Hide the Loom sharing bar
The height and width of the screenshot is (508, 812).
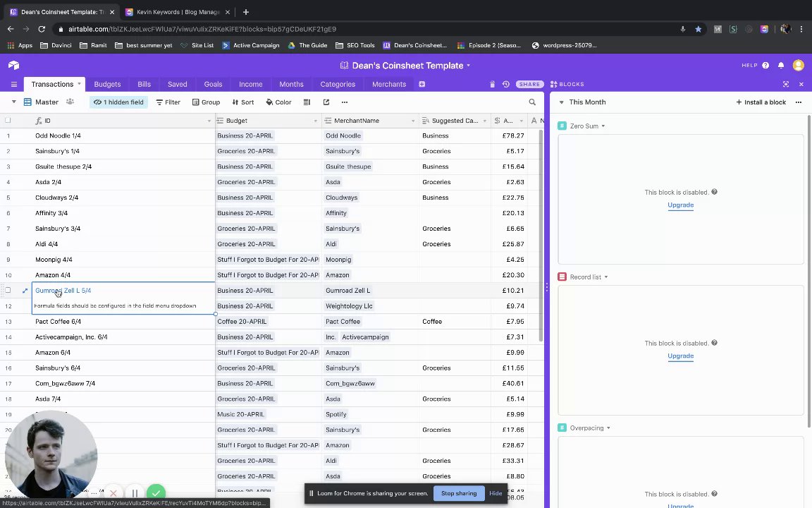click(496, 493)
